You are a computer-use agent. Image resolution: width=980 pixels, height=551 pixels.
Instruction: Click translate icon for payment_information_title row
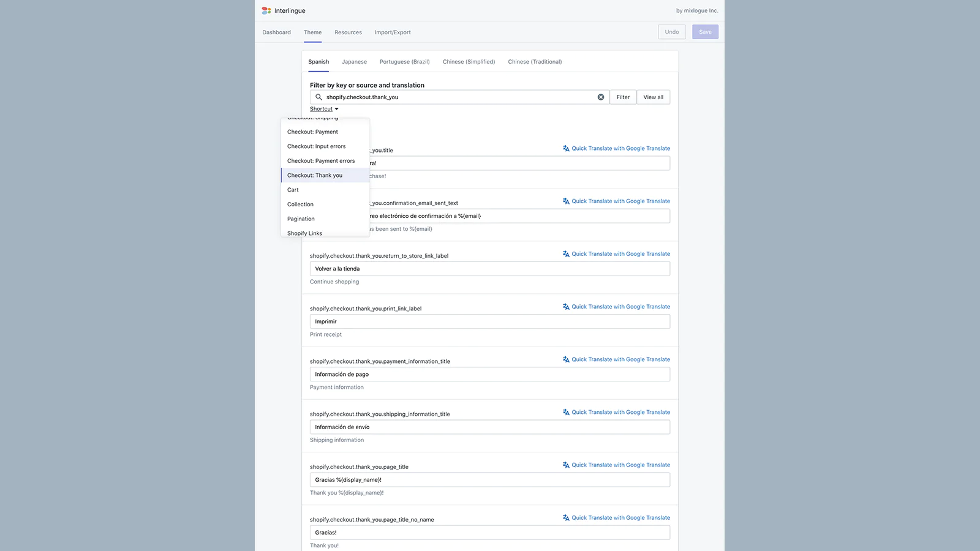point(566,359)
